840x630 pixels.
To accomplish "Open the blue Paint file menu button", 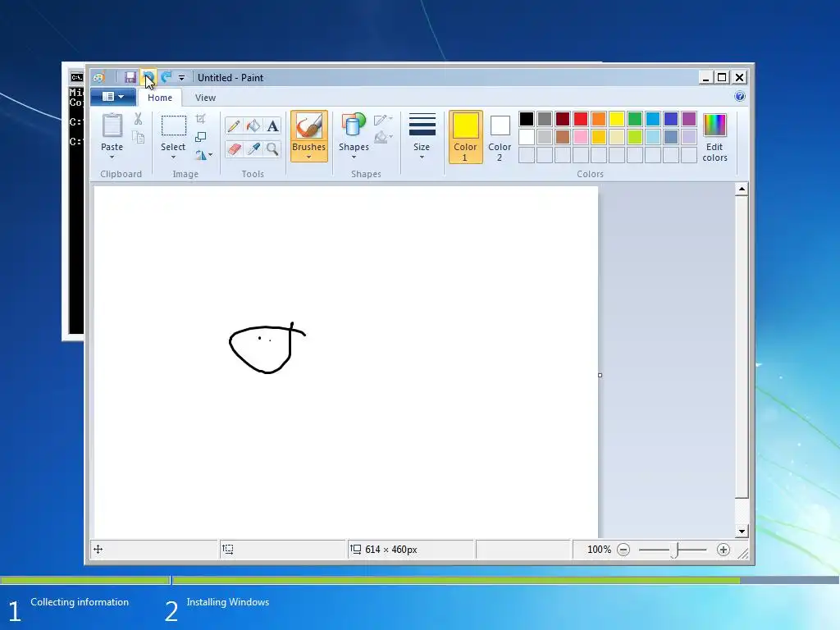I will 113,97.
